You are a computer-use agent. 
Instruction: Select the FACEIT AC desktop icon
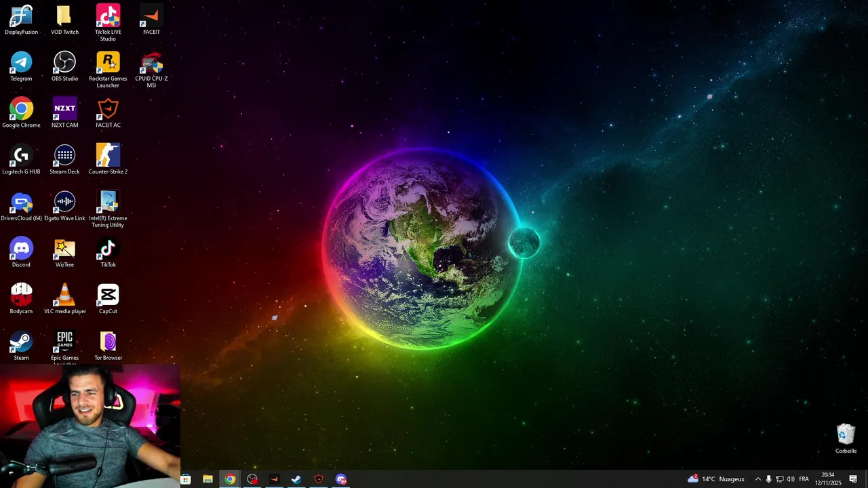pyautogui.click(x=108, y=113)
